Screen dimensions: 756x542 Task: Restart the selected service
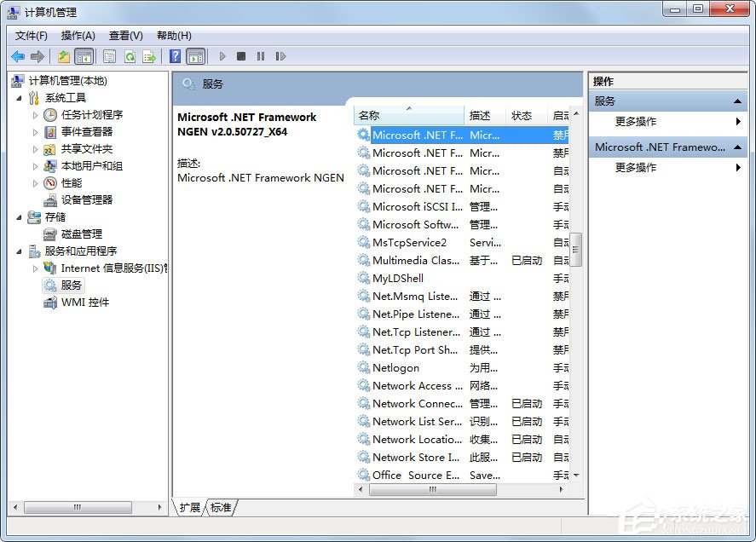pyautogui.click(x=282, y=56)
